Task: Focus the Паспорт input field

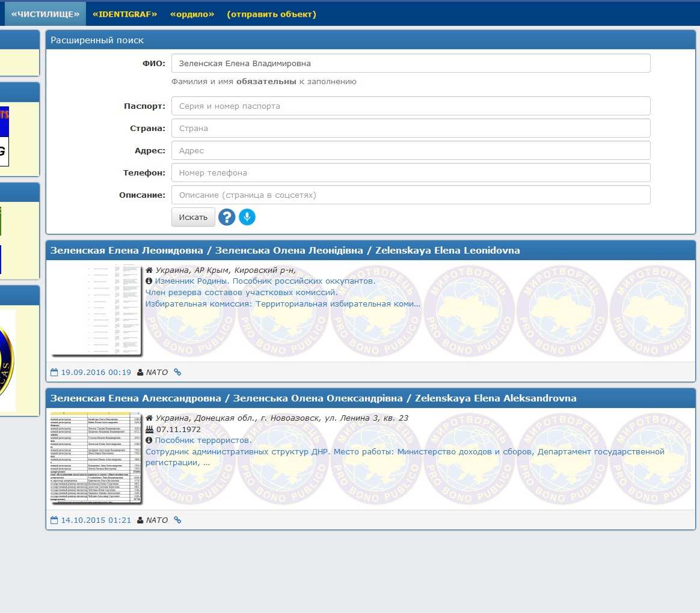Action: click(410, 106)
